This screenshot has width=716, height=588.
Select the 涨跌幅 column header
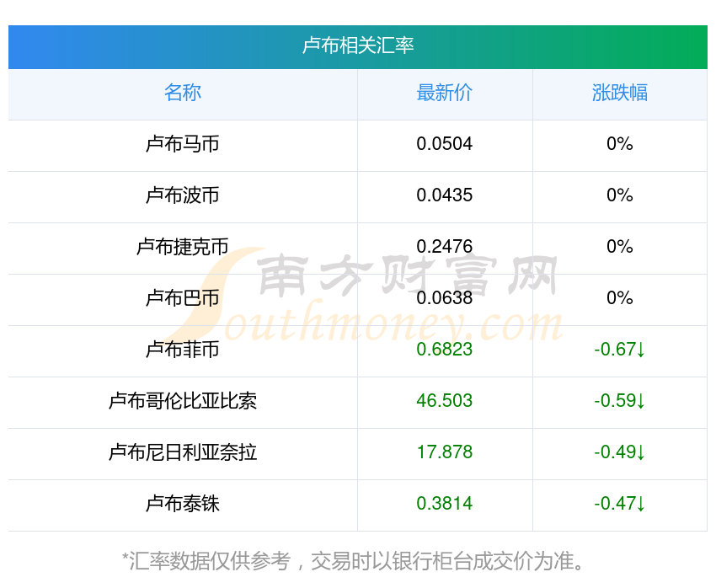620,93
